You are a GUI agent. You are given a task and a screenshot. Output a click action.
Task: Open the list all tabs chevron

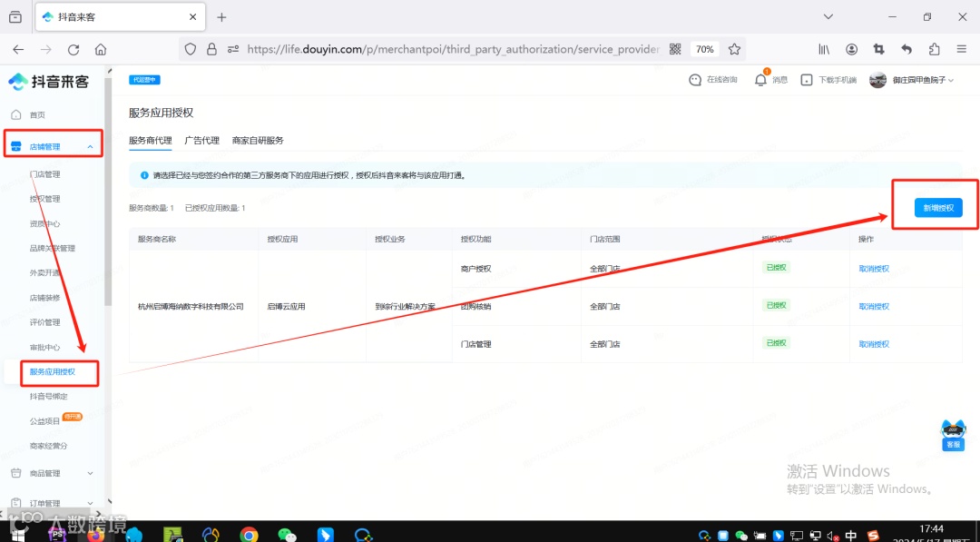(828, 17)
